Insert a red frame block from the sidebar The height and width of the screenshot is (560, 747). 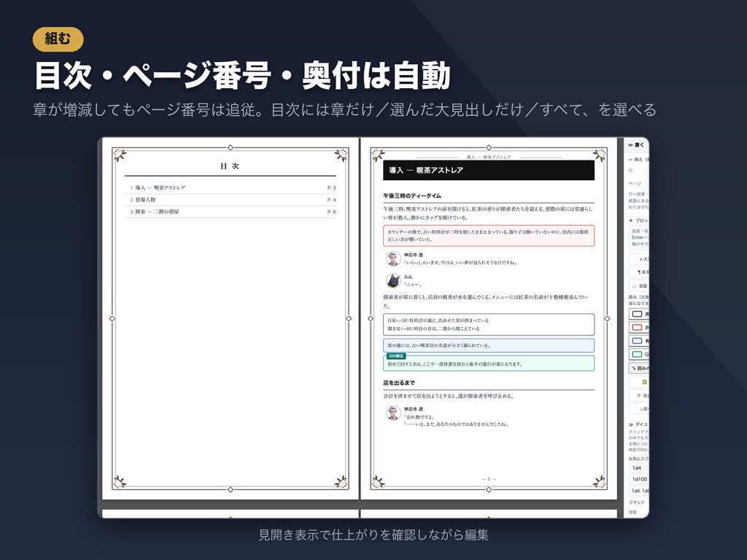pyautogui.click(x=639, y=327)
